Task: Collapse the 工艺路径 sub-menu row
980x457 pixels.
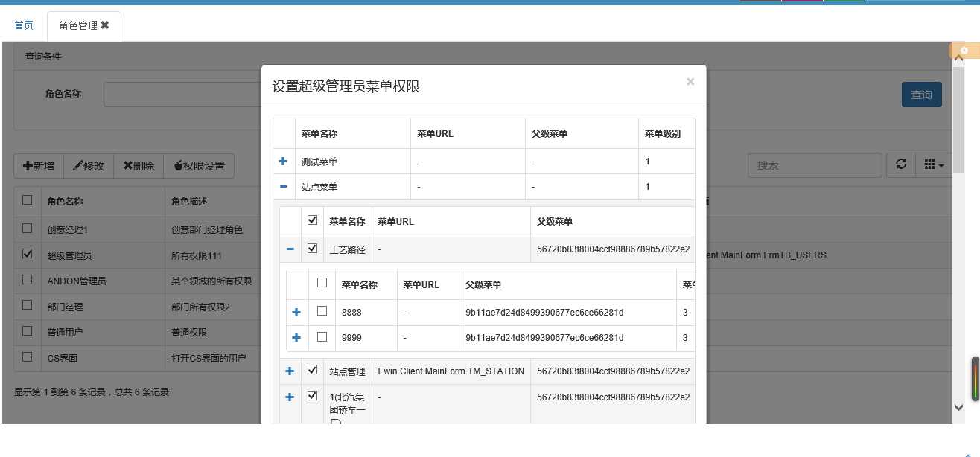Action: pos(290,249)
